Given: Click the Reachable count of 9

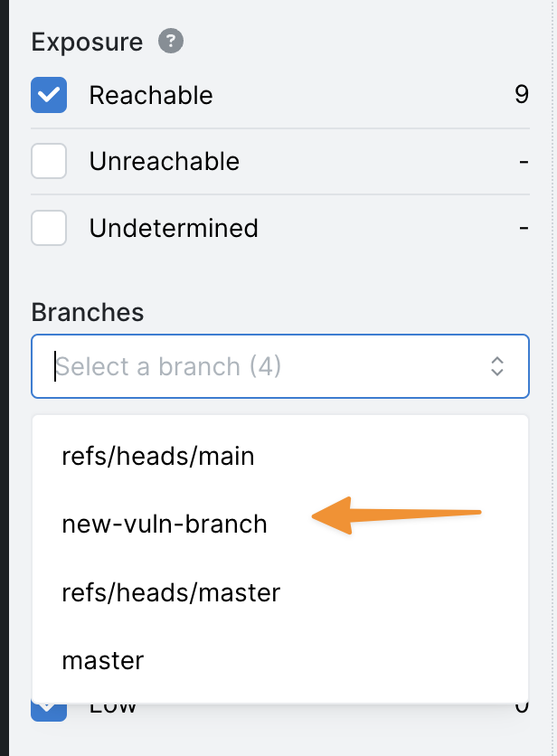Looking at the screenshot, I should pyautogui.click(x=523, y=94).
